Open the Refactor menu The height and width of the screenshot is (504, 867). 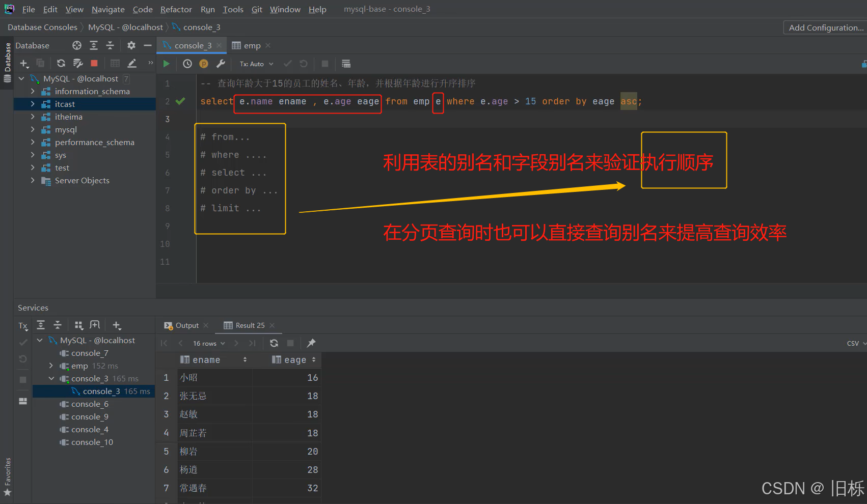[x=176, y=9]
